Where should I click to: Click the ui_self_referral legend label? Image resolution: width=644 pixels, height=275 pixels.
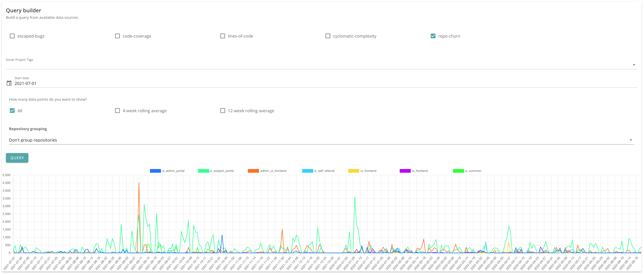324,171
